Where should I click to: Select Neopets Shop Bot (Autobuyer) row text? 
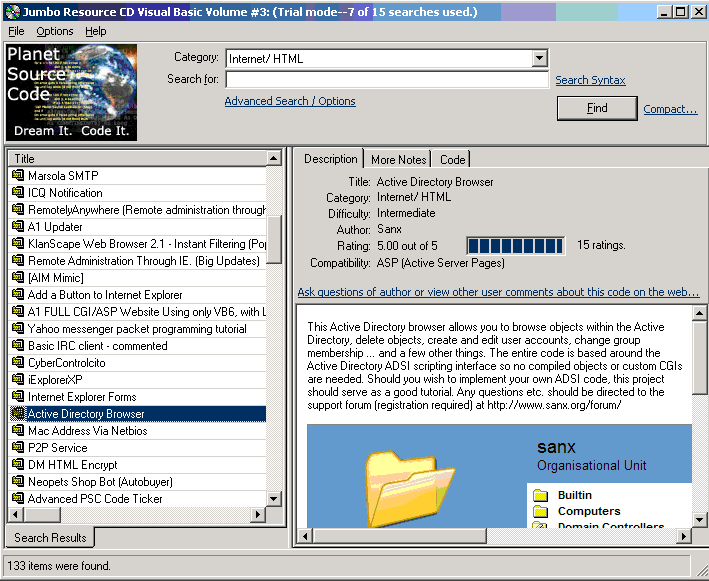(100, 482)
